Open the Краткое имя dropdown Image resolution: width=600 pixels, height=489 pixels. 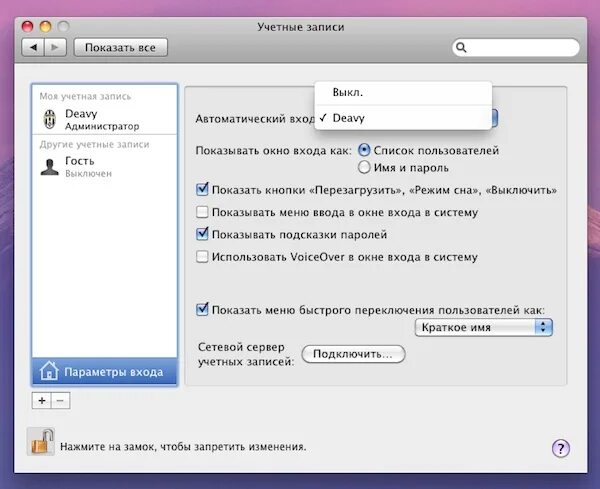pos(484,328)
